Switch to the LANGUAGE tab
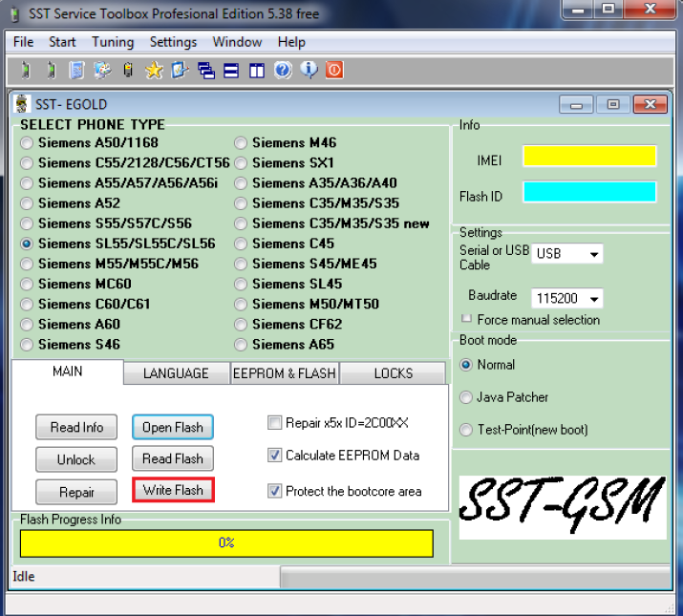This screenshot has width=683, height=616. tap(176, 373)
